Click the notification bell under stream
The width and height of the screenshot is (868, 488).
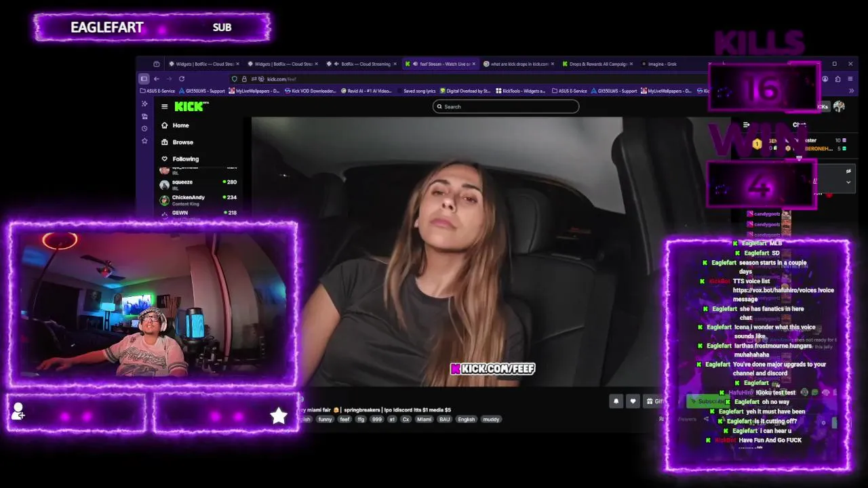click(616, 401)
